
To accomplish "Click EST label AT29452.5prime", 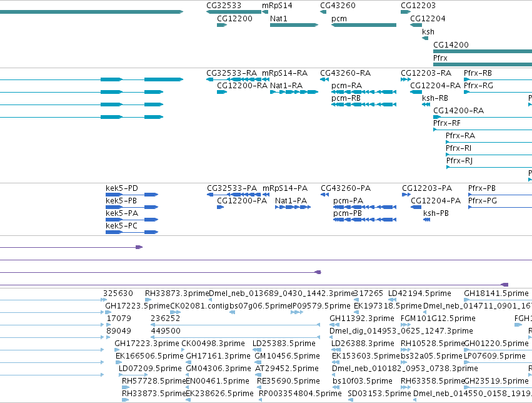I will click(287, 369).
